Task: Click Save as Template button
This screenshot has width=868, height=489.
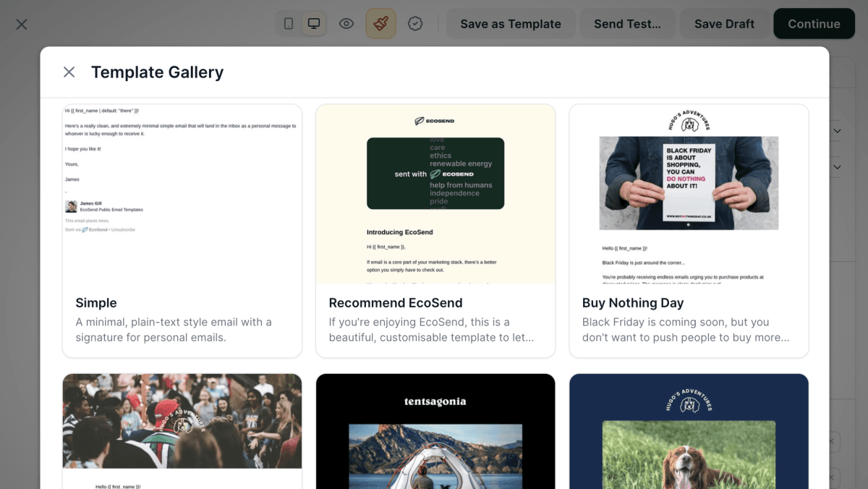Action: click(x=511, y=24)
